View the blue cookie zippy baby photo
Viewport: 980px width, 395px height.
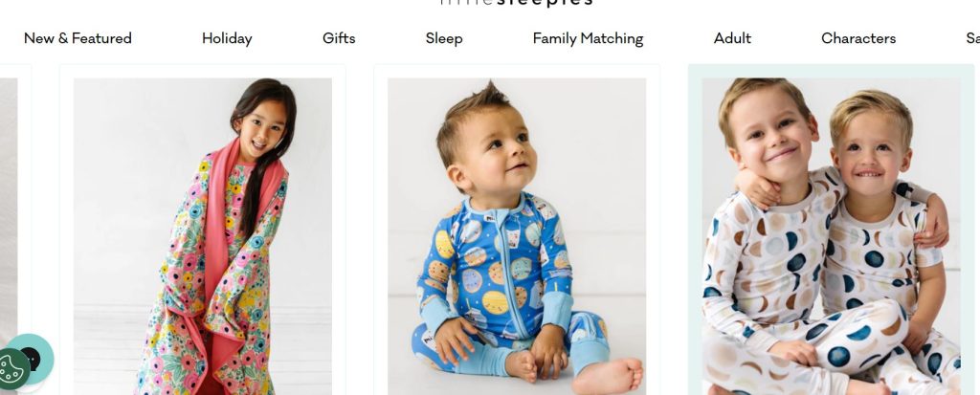pos(517,236)
